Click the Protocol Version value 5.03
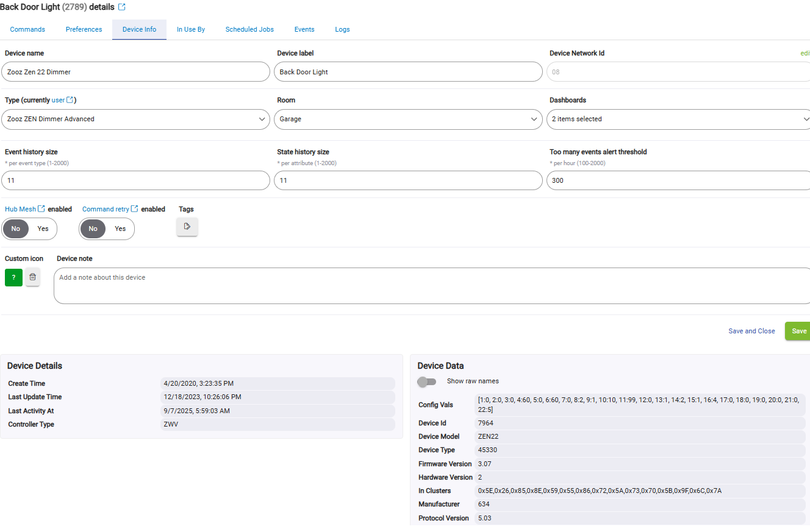 [640, 518]
